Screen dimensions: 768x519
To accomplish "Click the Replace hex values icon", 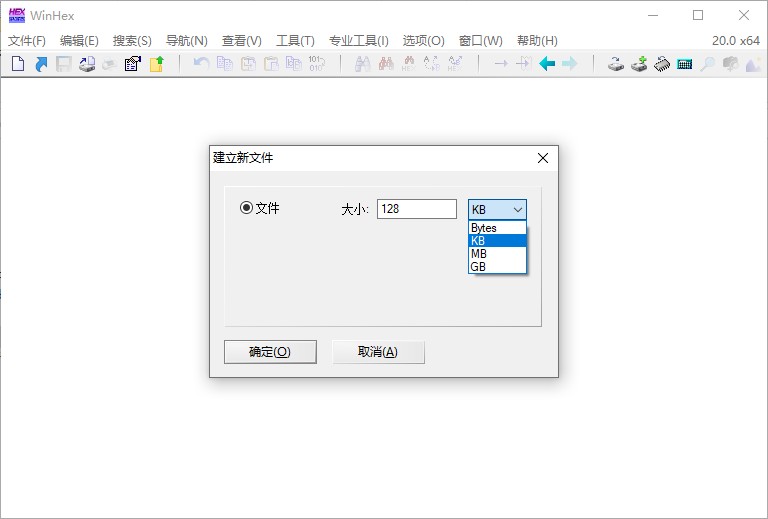I will 455,64.
